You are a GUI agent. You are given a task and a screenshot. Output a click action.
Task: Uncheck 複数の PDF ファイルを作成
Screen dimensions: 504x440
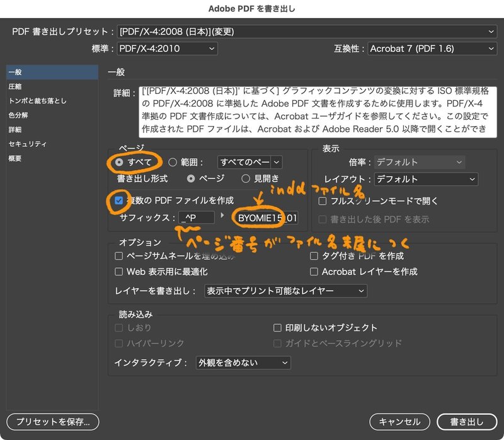pyautogui.click(x=119, y=200)
